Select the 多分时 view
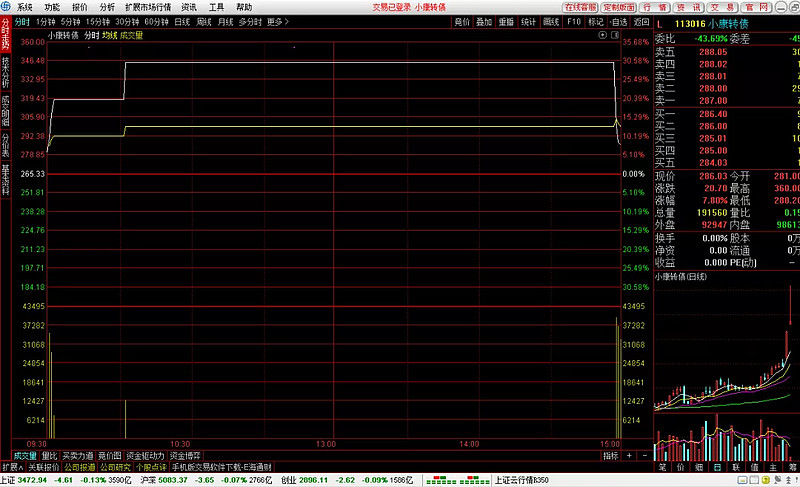Screen dimensions: 800x487 pyautogui.click(x=250, y=22)
